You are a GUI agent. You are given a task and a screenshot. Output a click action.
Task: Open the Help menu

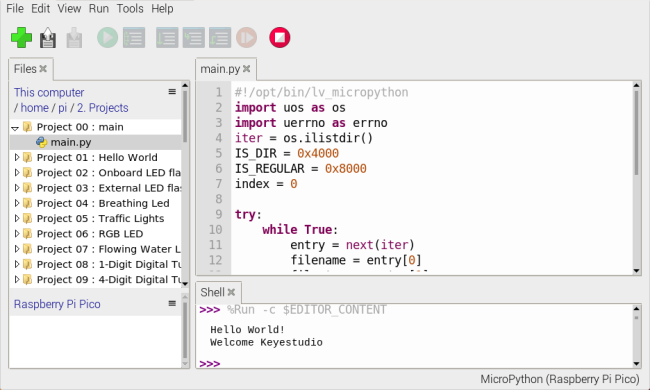pyautogui.click(x=162, y=9)
